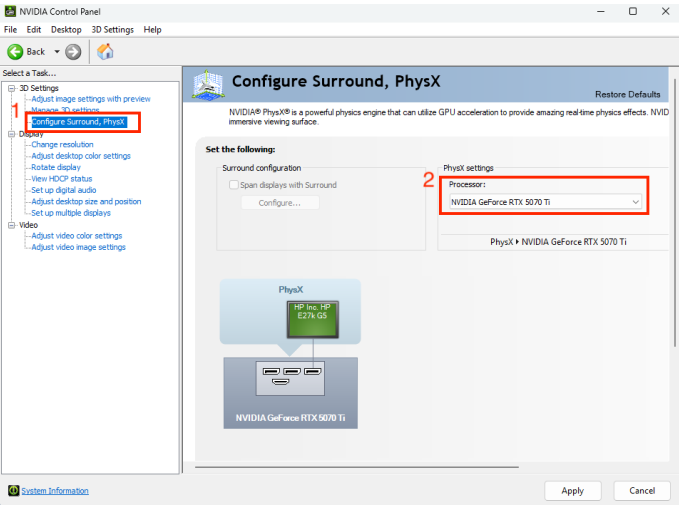The width and height of the screenshot is (679, 507).
Task: Select Adjust video color settings
Action: 76,236
